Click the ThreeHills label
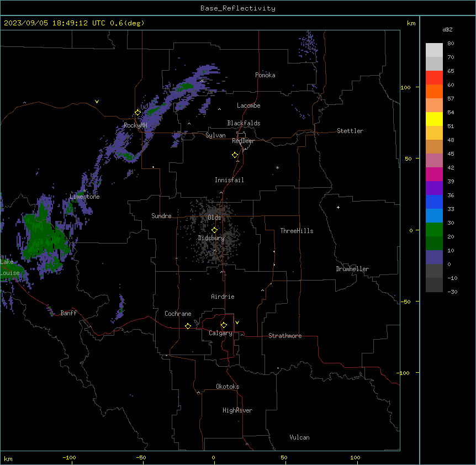Viewport: 476px width, 465px height. (x=297, y=231)
